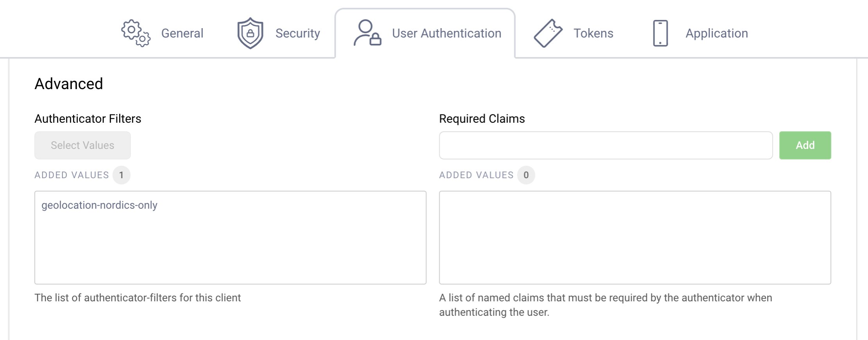Screen dimensions: 868x340
Task: Click the Required Claims count badge showing 0
Action: 526,175
